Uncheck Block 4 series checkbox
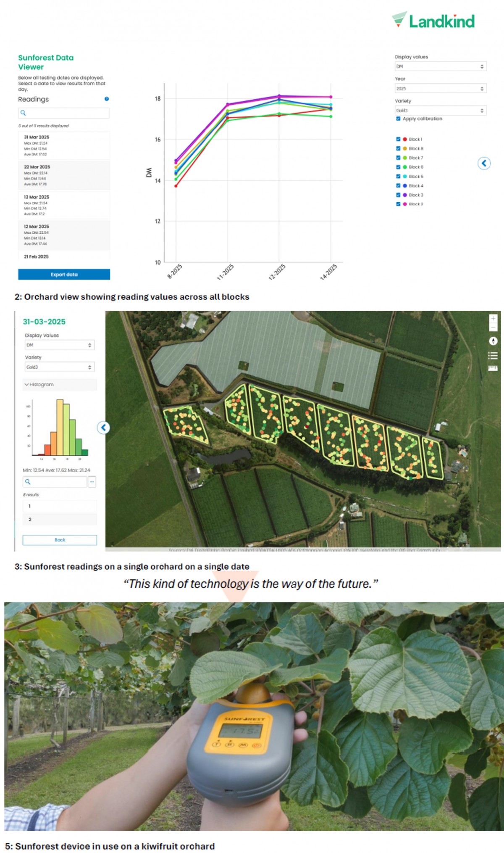The width and height of the screenshot is (504, 853). pyautogui.click(x=398, y=185)
